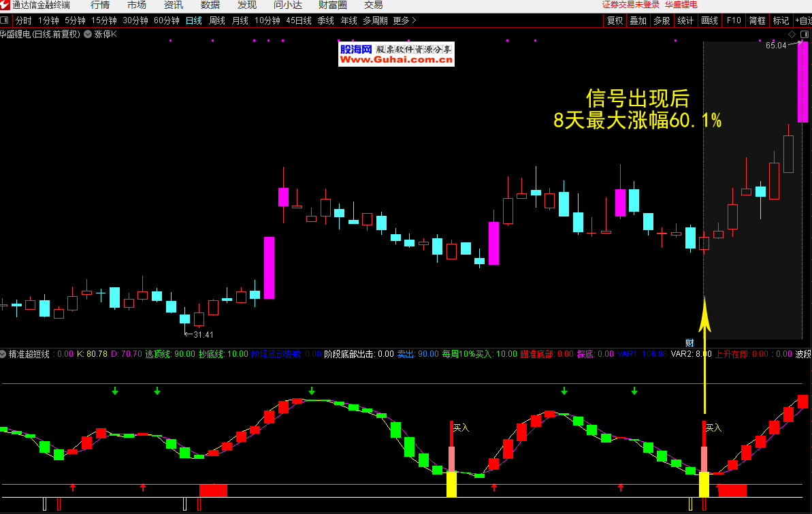Expand the 精准超短线 indicator dropdown arrow
The width and height of the screenshot is (812, 514).
coord(3,354)
